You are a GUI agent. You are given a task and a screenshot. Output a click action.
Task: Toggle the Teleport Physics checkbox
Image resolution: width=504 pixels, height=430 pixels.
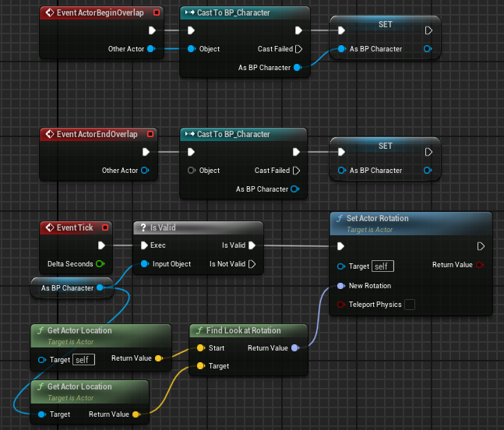click(410, 305)
